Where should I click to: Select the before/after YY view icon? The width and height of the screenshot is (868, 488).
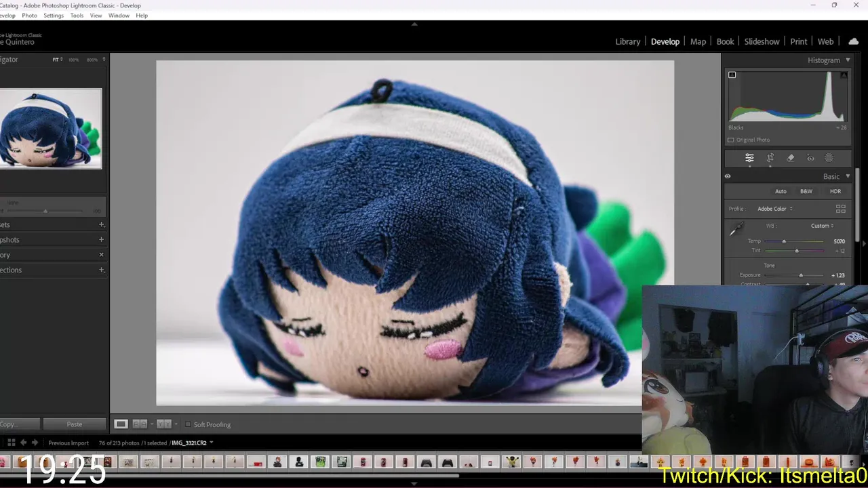[x=163, y=424]
